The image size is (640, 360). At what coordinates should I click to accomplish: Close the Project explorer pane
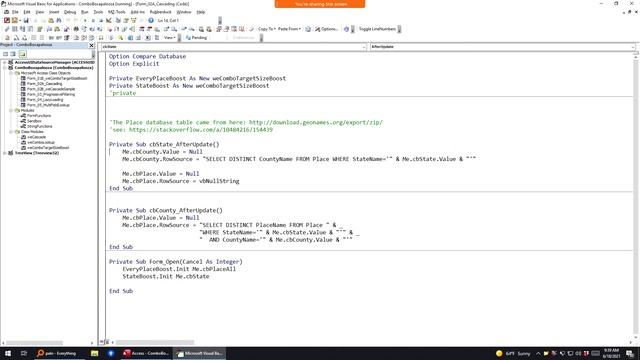[91, 45]
